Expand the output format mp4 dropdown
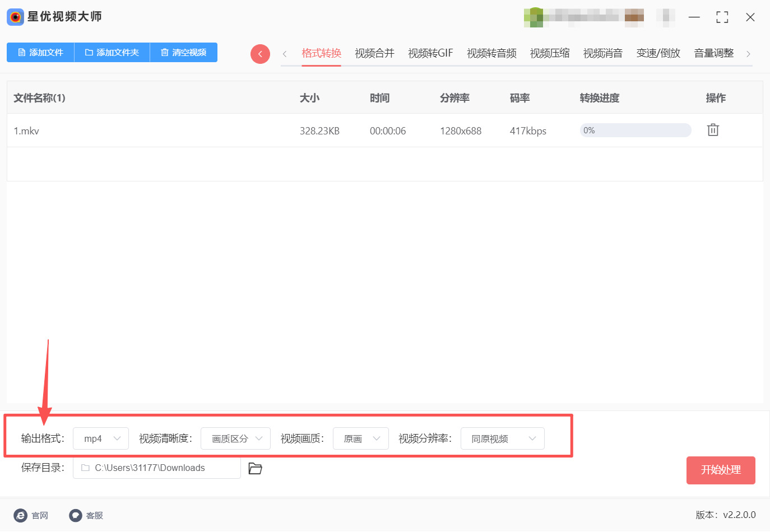Image resolution: width=770 pixels, height=532 pixels. pos(101,438)
